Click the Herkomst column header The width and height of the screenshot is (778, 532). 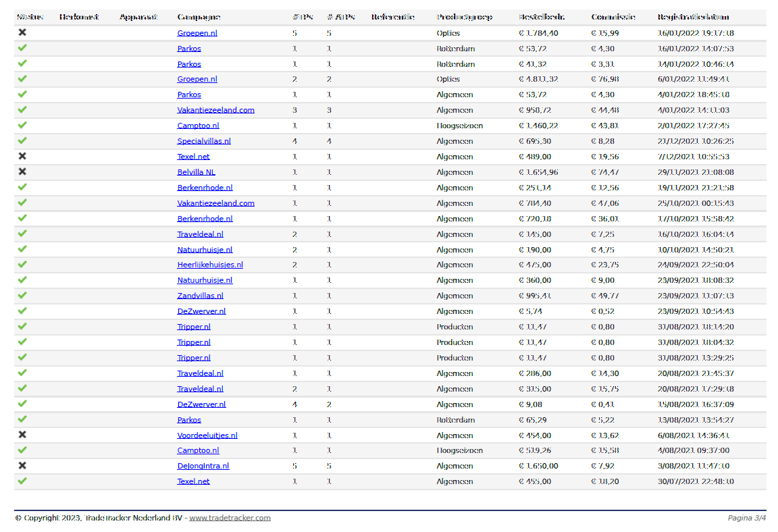click(x=79, y=17)
